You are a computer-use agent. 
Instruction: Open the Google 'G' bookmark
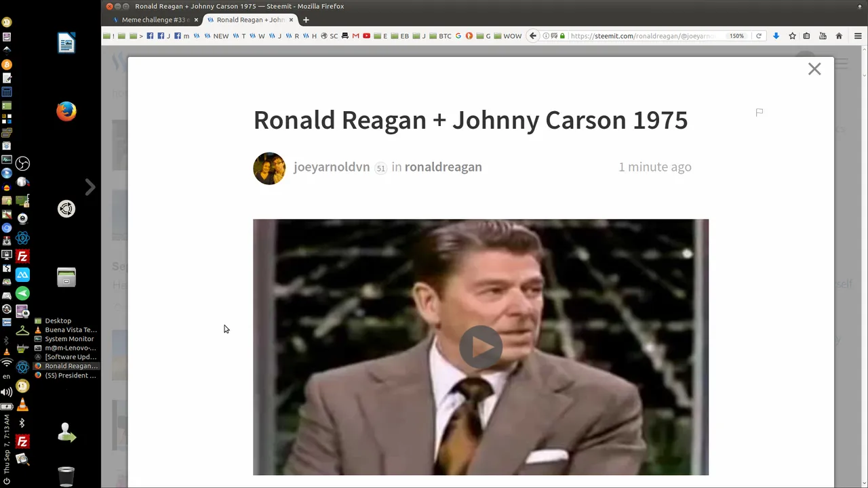coord(458,36)
